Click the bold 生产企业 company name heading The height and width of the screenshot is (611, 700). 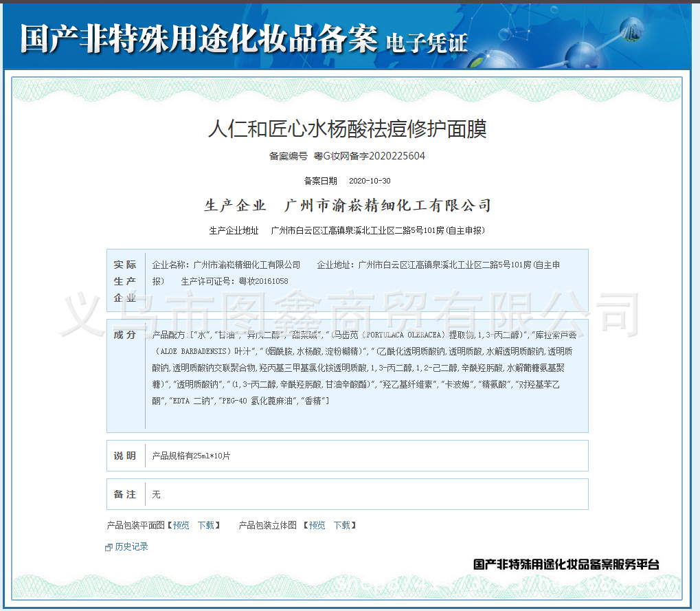[x=348, y=205]
